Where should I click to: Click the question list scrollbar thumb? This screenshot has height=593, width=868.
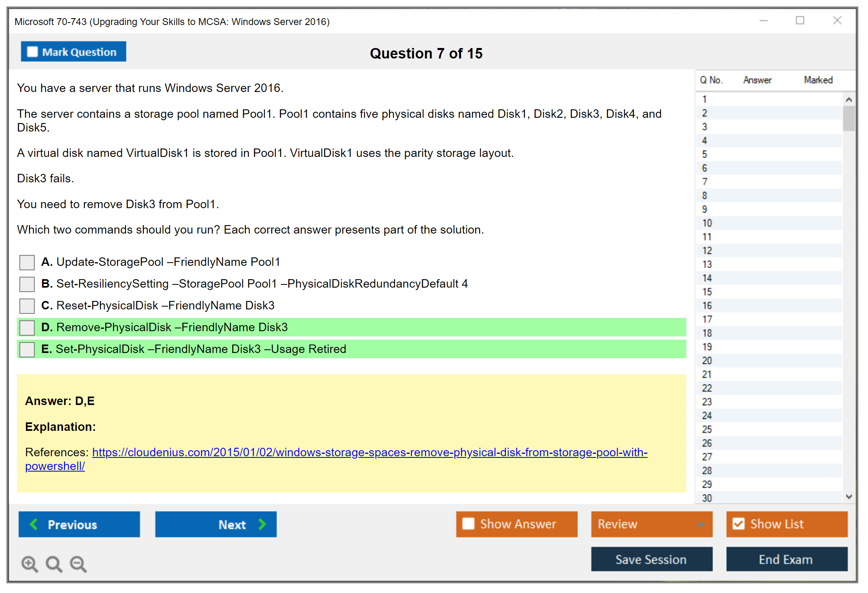pos(849,118)
